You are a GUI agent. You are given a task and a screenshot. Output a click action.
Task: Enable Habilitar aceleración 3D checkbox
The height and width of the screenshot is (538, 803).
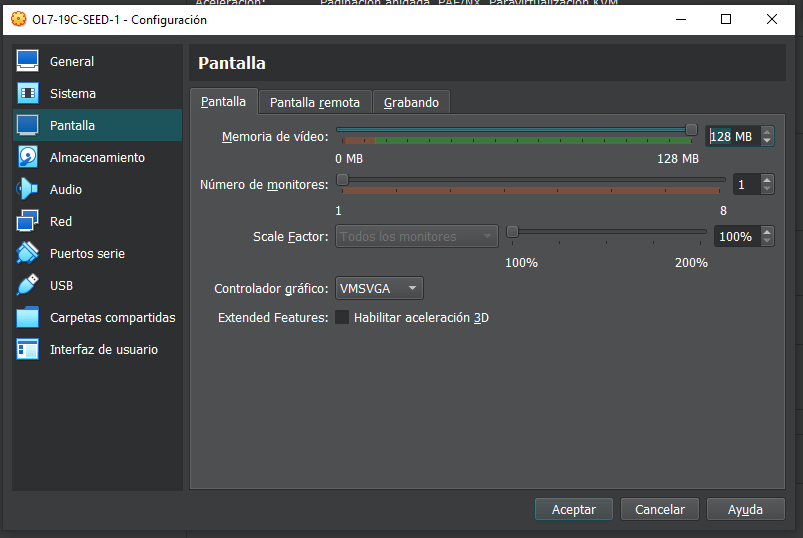[342, 318]
